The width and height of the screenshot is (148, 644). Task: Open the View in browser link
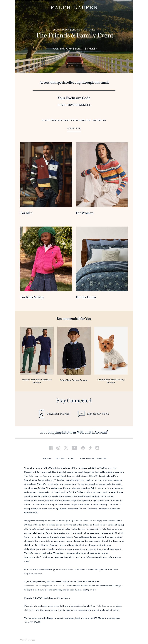coord(28,640)
